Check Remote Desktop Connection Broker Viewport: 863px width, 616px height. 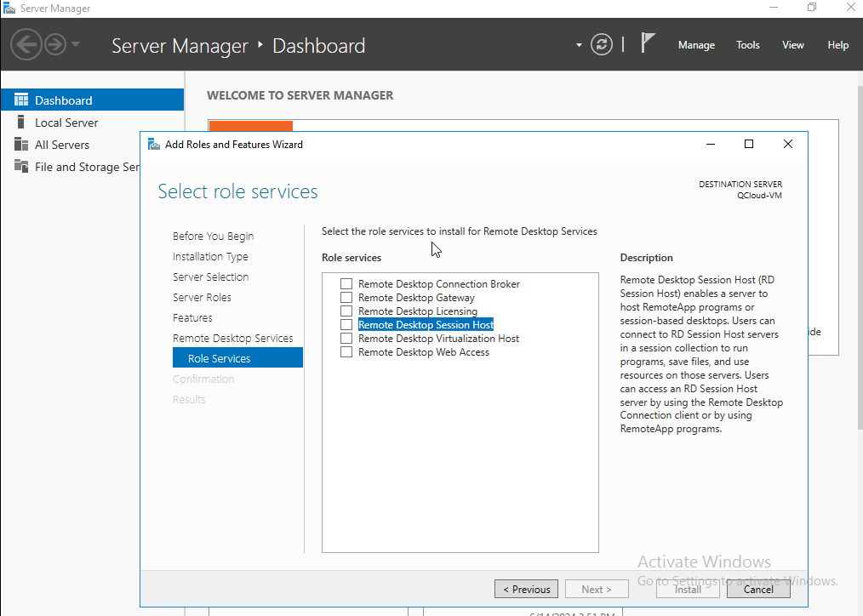346,284
